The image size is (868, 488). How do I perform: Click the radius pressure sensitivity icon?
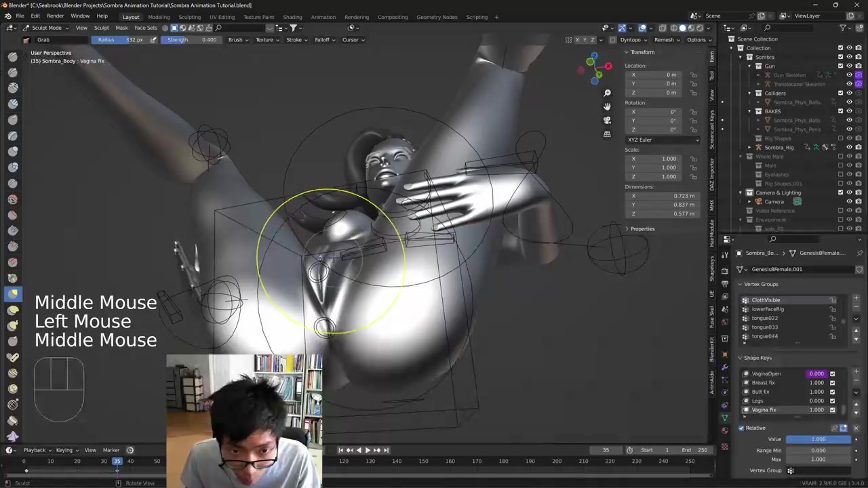click(153, 40)
